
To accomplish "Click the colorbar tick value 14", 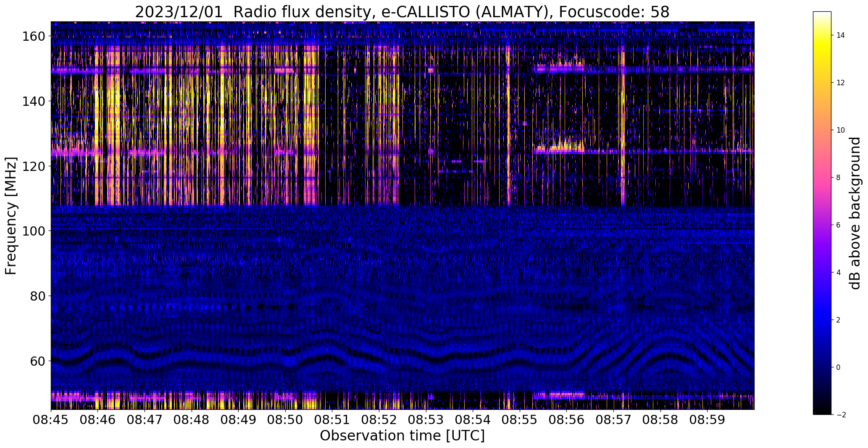I will click(x=841, y=35).
